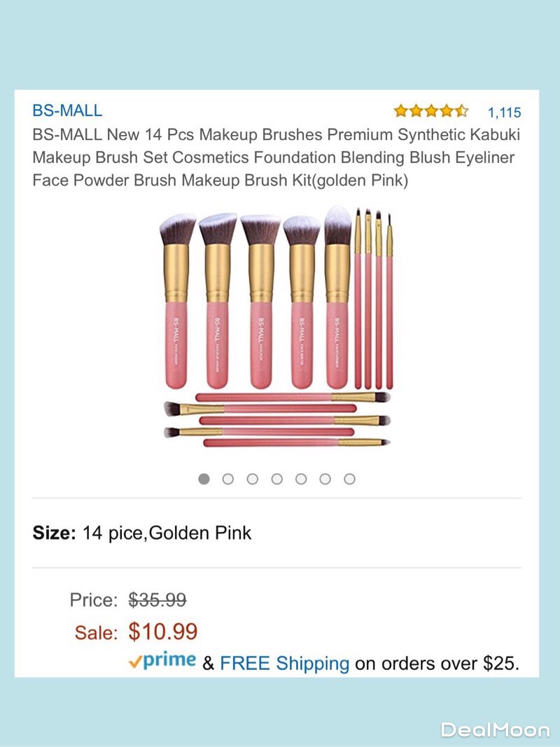Click the rightmost thin upright eyeliner brush

[x=390, y=301]
